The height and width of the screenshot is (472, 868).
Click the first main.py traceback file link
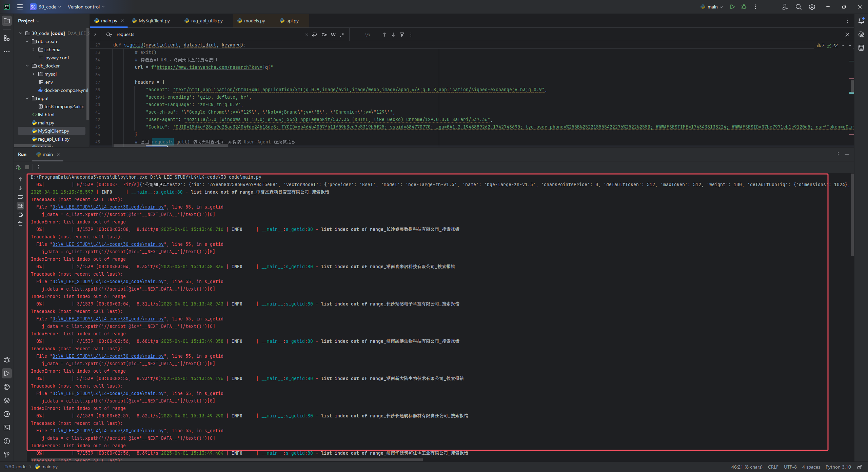click(x=108, y=207)
